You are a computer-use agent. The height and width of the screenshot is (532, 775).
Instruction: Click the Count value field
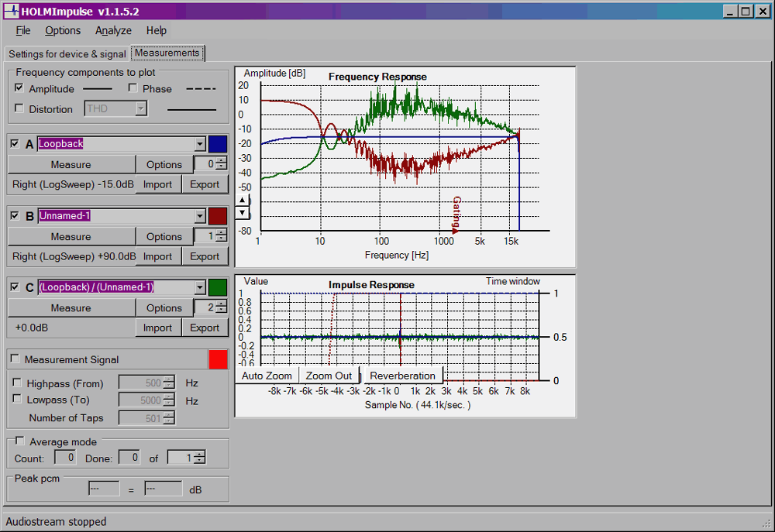[65, 458]
